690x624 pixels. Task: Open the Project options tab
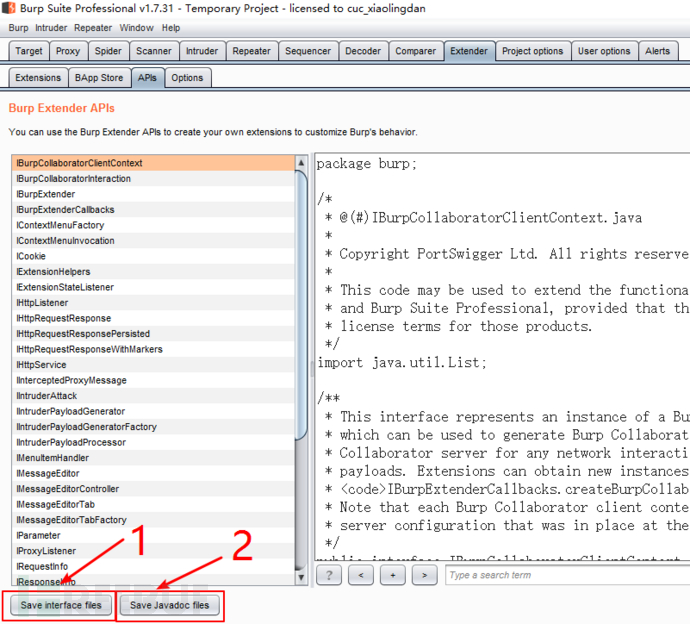pyautogui.click(x=532, y=51)
